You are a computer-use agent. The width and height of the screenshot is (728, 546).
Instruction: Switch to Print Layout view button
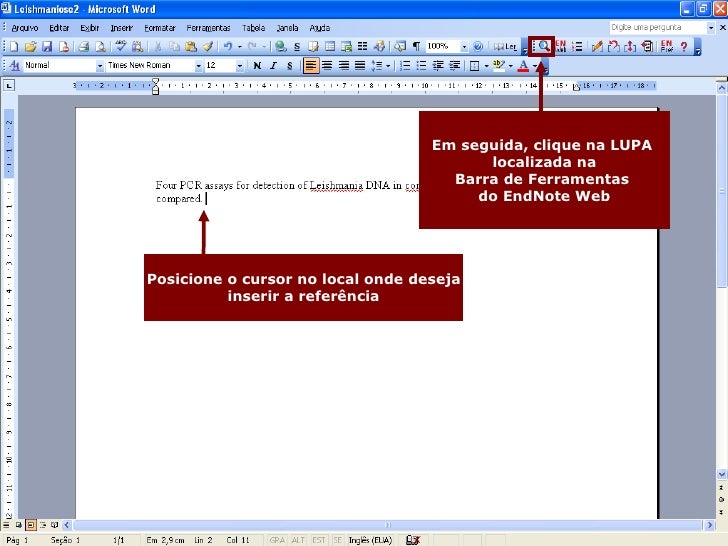coord(31,525)
